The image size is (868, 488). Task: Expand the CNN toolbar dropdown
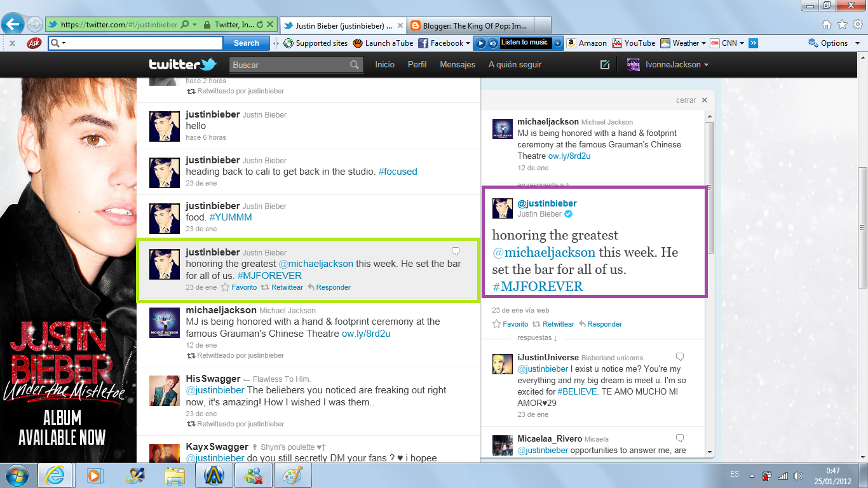point(742,43)
